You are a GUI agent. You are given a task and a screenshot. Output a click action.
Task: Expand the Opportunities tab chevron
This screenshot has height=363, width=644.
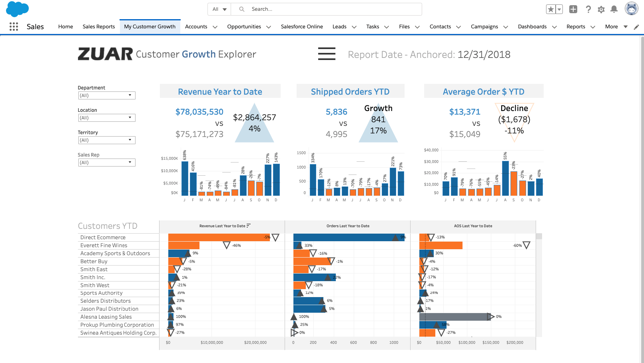pos(269,27)
